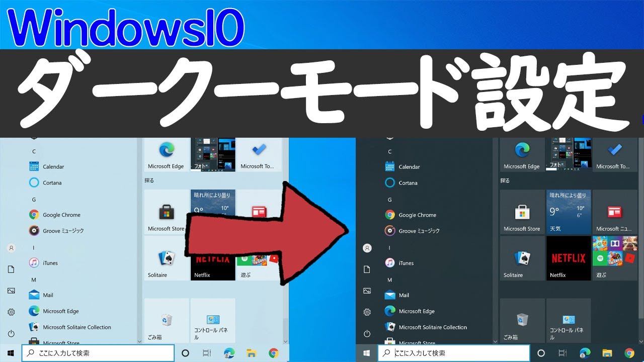
Task: Click letter header I in the dark app list
Action: (x=389, y=248)
